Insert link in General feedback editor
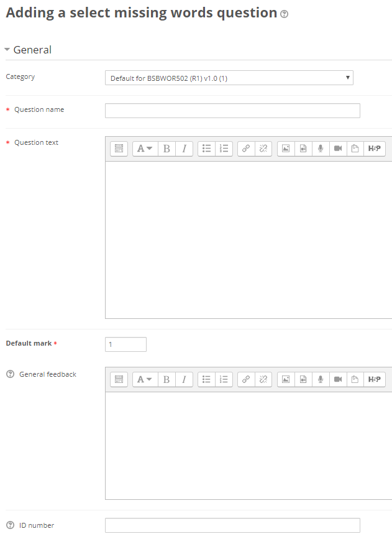392x539 pixels. click(246, 379)
